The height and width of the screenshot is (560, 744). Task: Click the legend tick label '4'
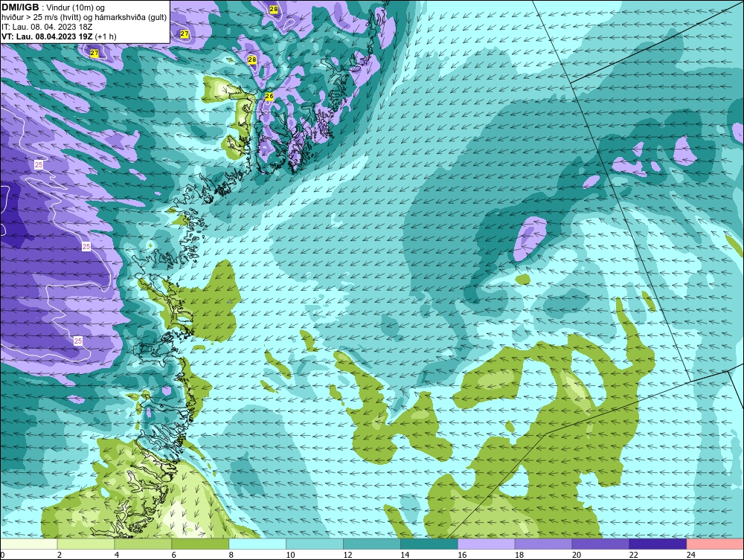pos(117,555)
